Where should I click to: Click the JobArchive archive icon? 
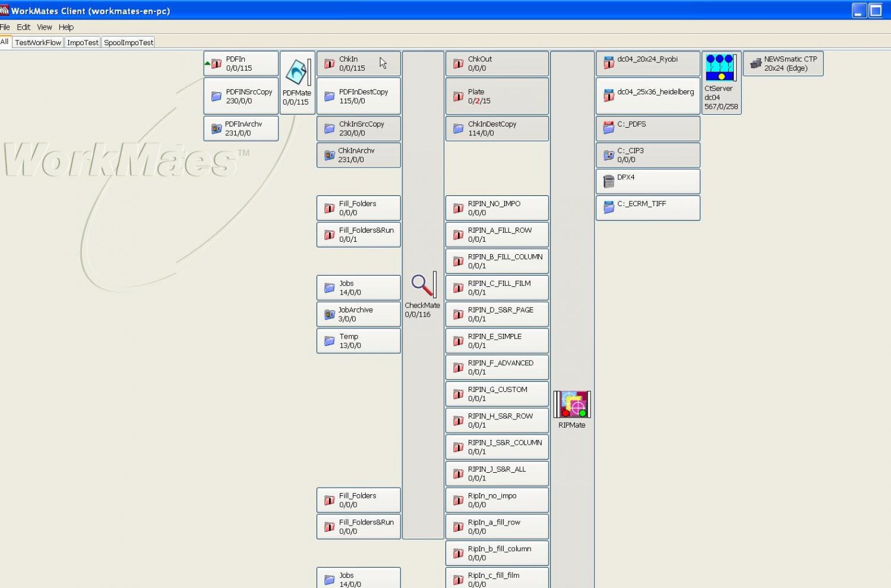pyautogui.click(x=330, y=314)
